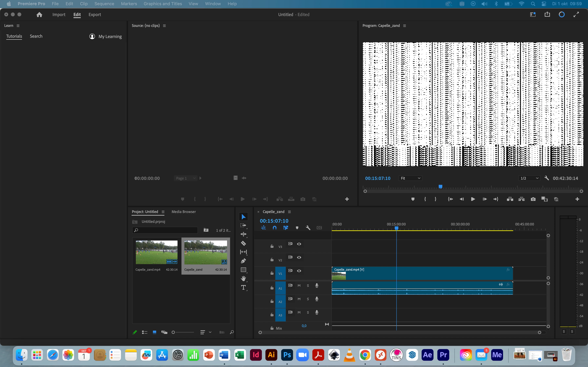Viewport: 588px width, 367px height.
Task: Open the Sequence menu
Action: coord(104,4)
